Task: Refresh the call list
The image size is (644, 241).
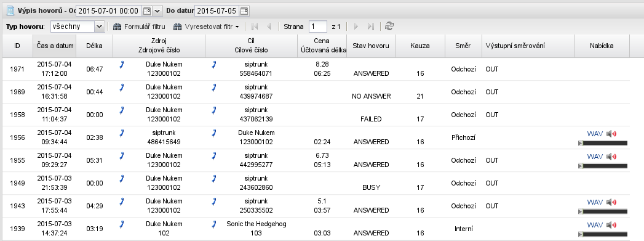Action: tap(389, 27)
